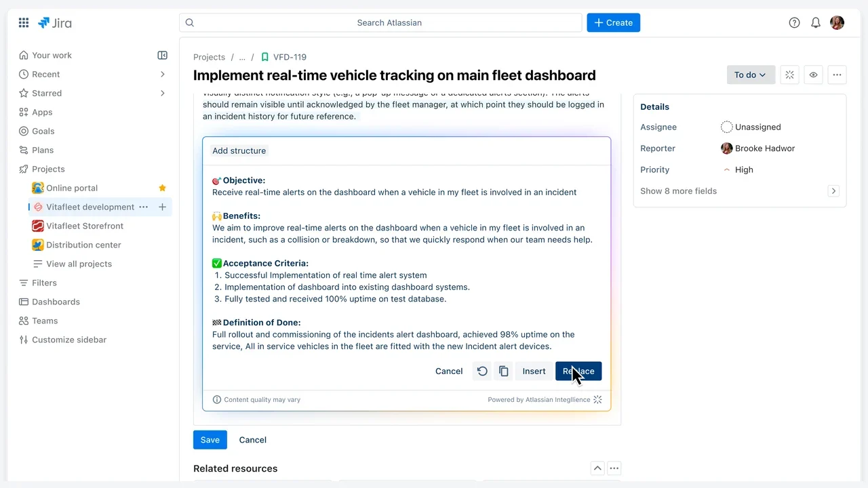Collapse the sidebar with panel icon
The width and height of the screenshot is (868, 488).
(163, 55)
